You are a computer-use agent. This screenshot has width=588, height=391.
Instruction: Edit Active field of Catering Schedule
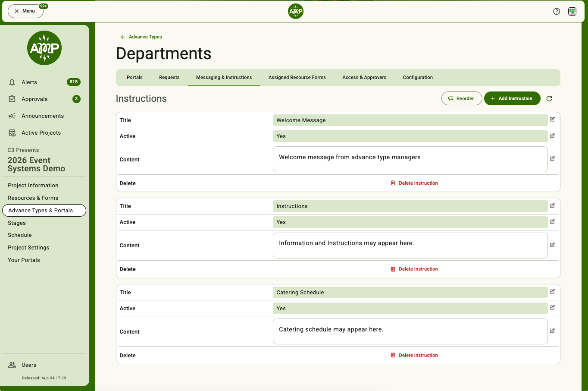click(552, 308)
